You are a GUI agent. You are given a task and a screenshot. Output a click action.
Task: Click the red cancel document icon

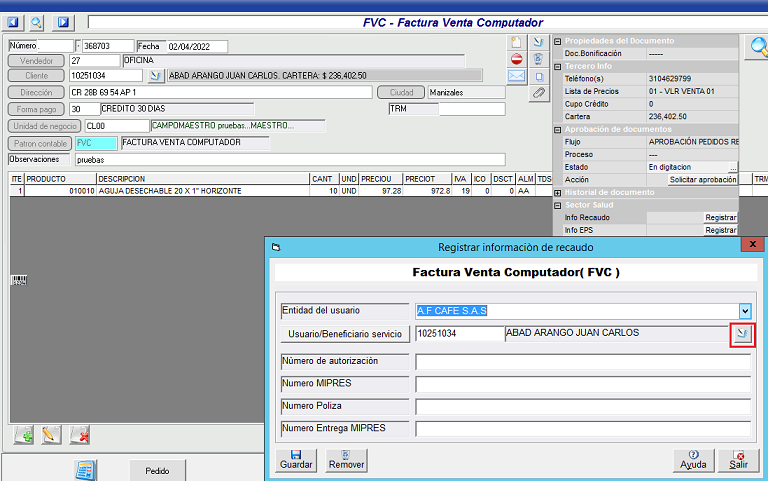pos(516,59)
